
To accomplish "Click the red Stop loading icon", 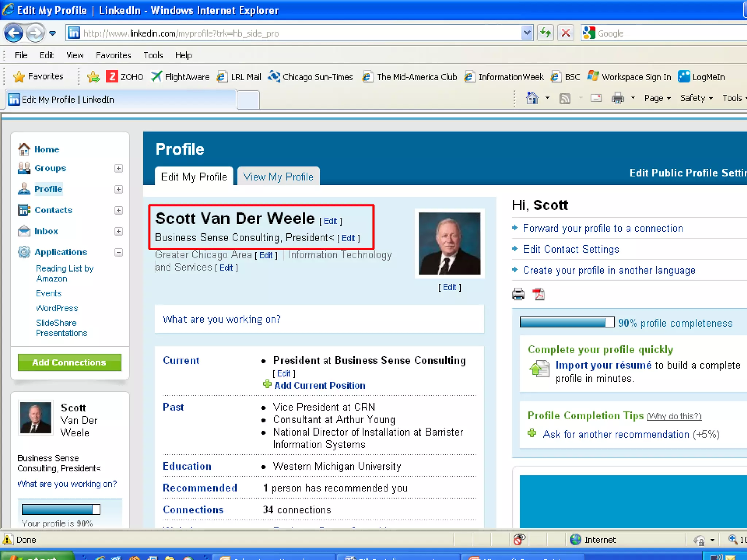I will (x=566, y=33).
